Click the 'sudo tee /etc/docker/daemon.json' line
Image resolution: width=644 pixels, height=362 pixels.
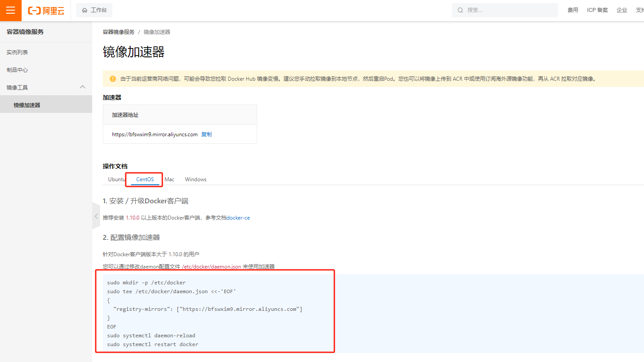[x=172, y=291]
